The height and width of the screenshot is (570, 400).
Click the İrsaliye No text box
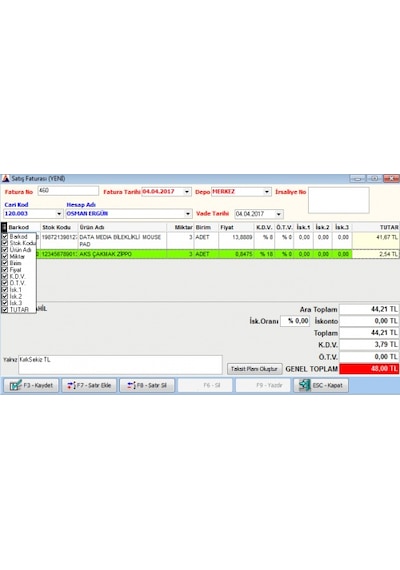(339, 200)
